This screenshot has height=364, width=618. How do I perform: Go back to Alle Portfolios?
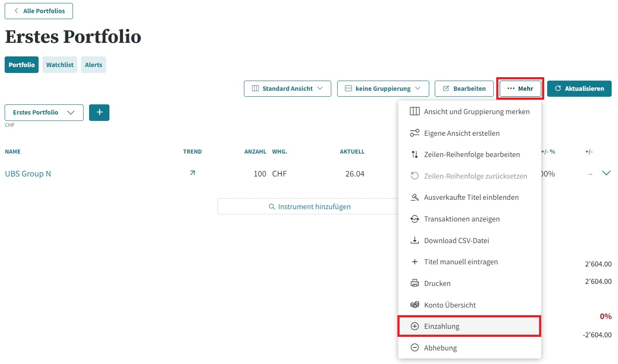[x=39, y=11]
